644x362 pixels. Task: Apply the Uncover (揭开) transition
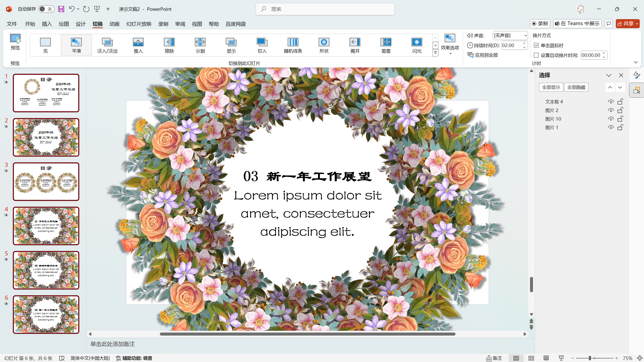click(x=355, y=45)
